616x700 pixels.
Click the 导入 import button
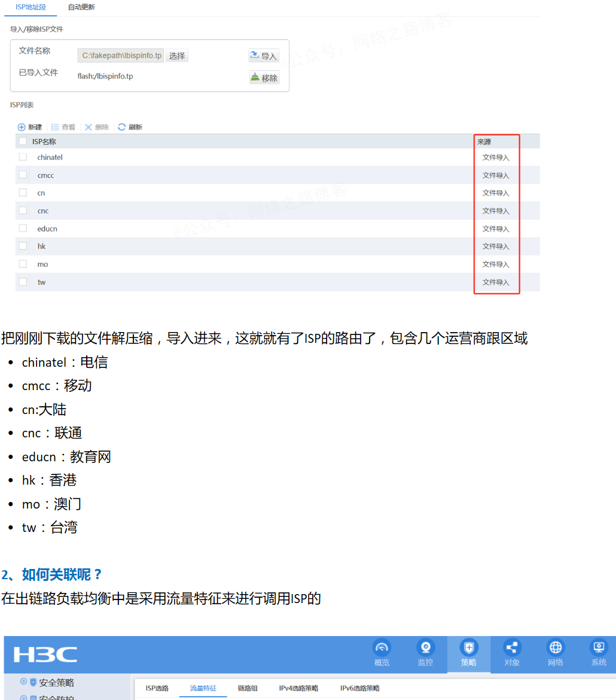264,56
